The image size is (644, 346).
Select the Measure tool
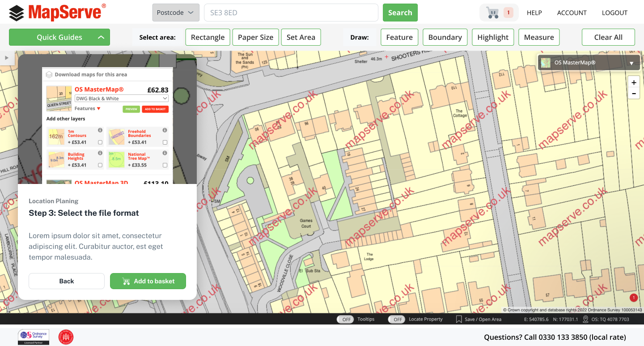539,37
